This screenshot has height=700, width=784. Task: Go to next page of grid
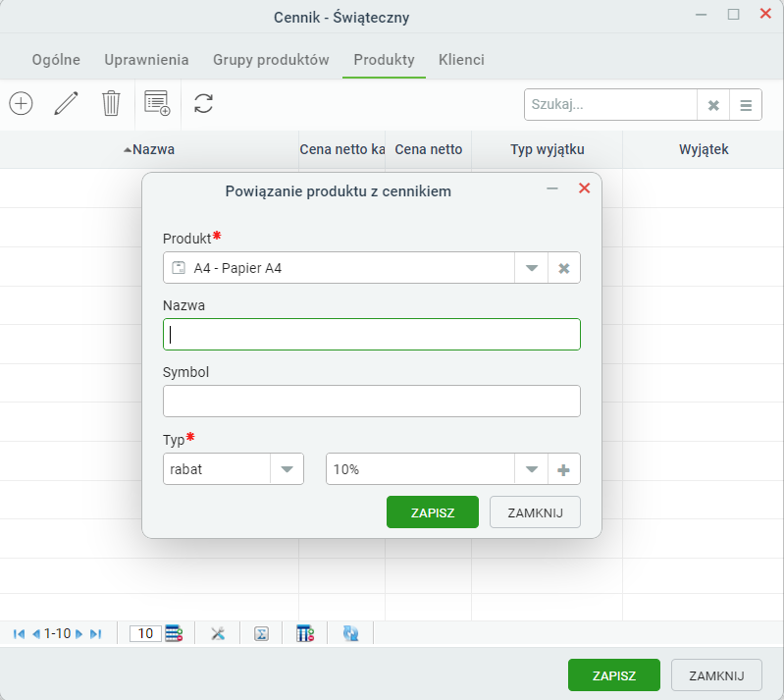78,634
